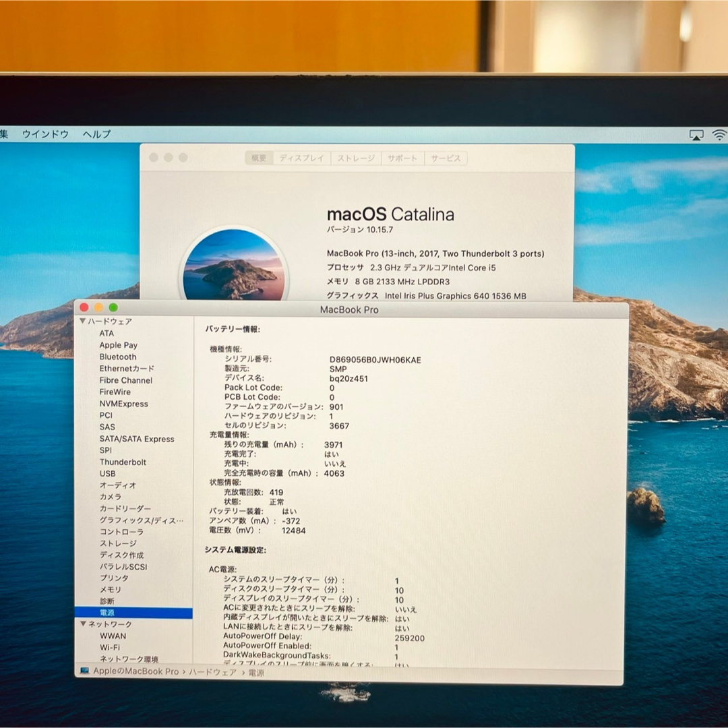Click 電源 in the path bar
Image resolution: width=728 pixels, height=728 pixels.
click(x=256, y=672)
